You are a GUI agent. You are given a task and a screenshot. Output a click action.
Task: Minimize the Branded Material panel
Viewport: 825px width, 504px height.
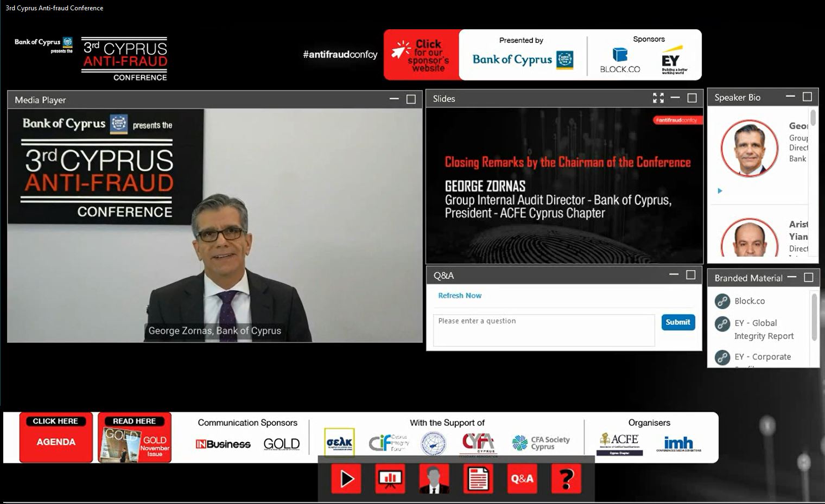pos(792,277)
